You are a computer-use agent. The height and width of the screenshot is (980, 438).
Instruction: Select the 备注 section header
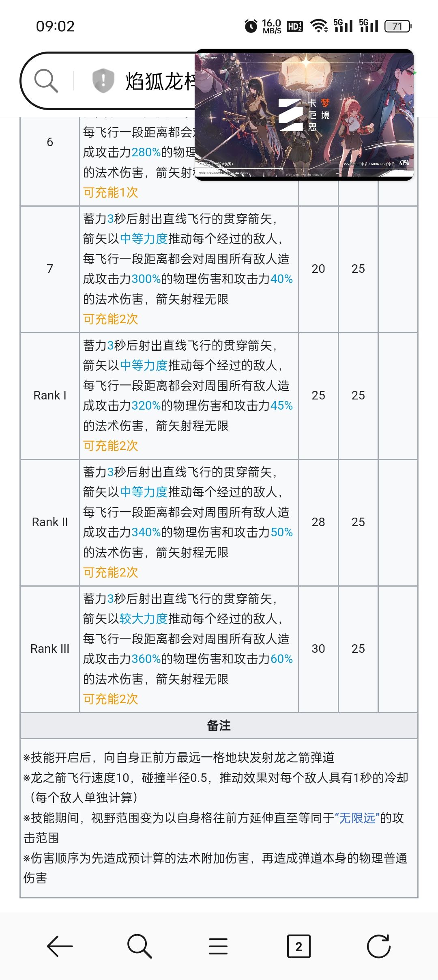click(x=219, y=725)
